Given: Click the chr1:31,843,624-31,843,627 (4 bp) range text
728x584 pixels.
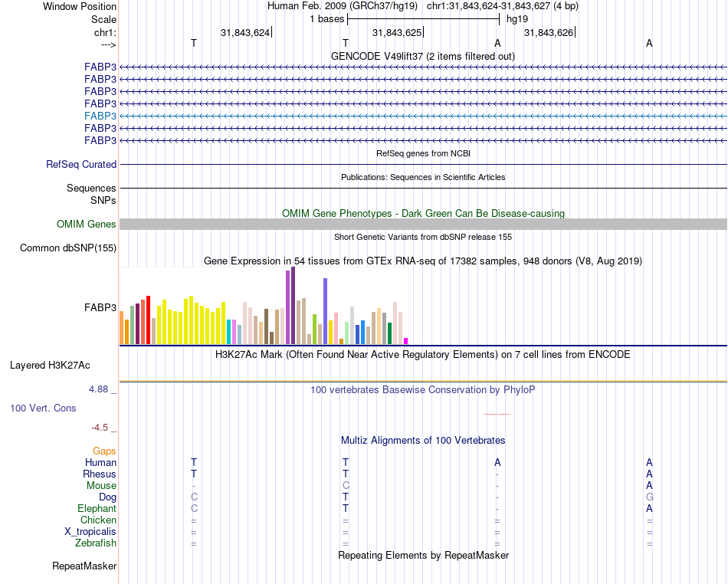Looking at the screenshot, I should click(503, 6).
